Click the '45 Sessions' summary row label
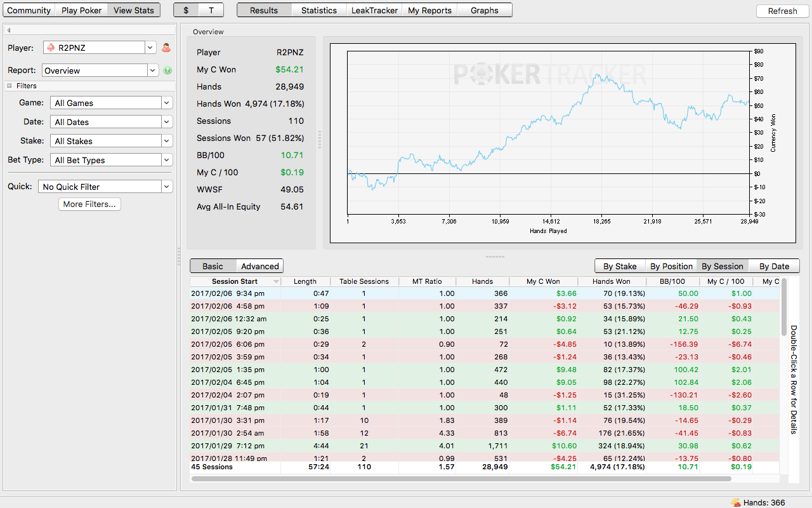This screenshot has width=812, height=508. [x=212, y=467]
